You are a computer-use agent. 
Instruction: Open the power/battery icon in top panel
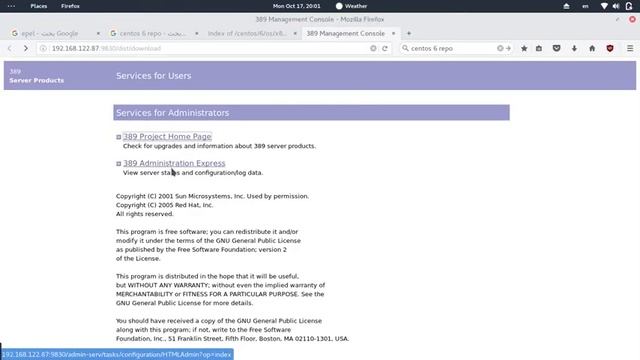point(629,6)
